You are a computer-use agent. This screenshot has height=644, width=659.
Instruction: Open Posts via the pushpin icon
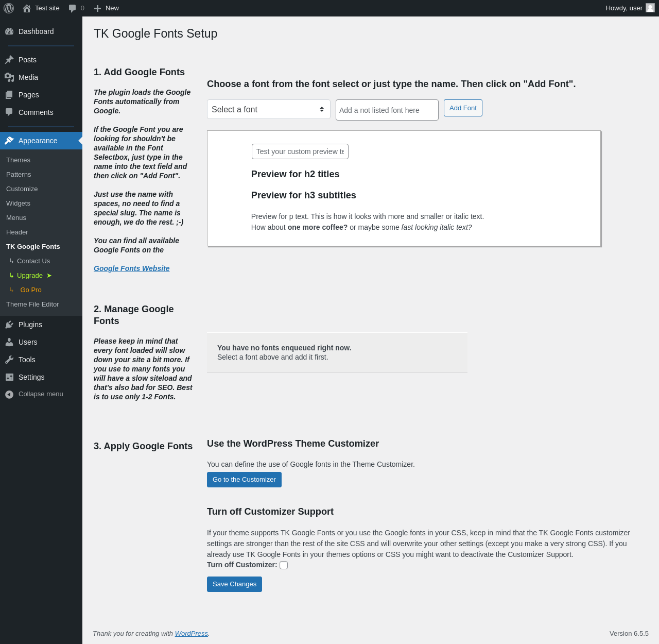(x=9, y=60)
